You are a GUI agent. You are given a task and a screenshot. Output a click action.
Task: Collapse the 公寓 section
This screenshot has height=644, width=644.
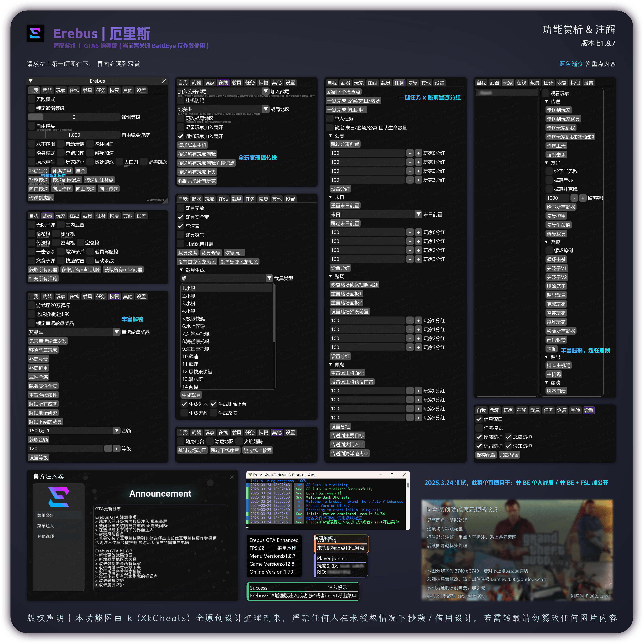(330, 136)
